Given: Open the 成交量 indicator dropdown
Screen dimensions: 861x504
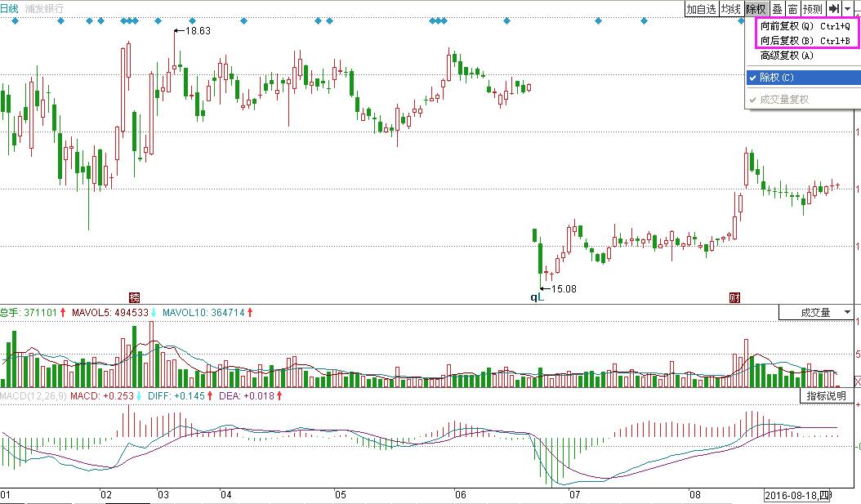Looking at the screenshot, I should coord(815,312).
